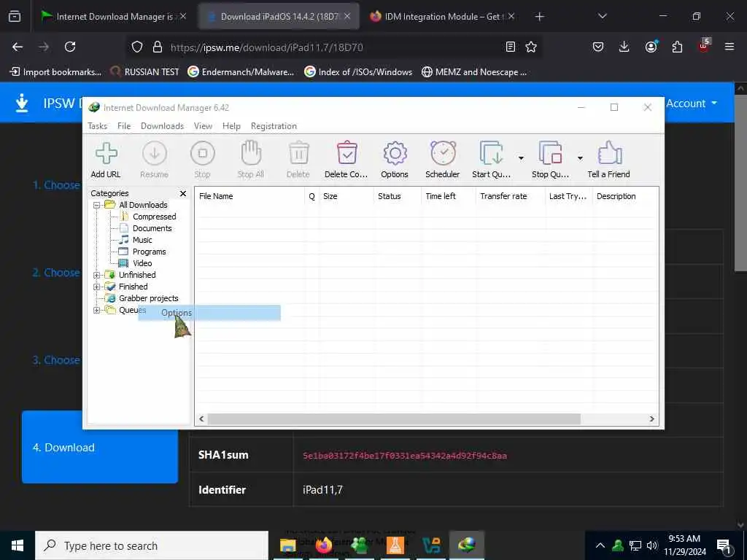
Task: Click the Add URL toolbar icon
Action: pos(106,154)
